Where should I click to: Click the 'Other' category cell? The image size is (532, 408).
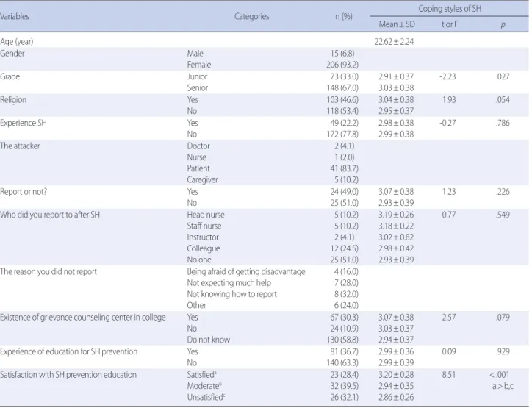[x=196, y=306]
